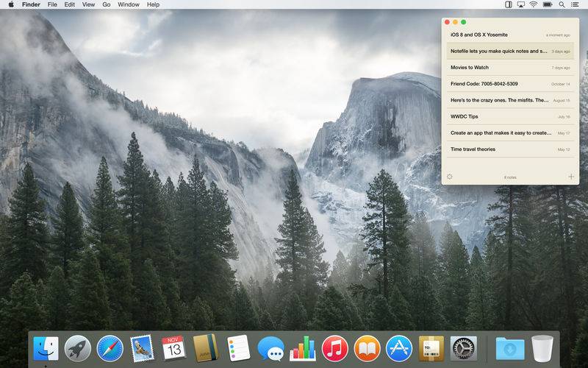
Task: Open the App Store from Dock
Action: [398, 347]
